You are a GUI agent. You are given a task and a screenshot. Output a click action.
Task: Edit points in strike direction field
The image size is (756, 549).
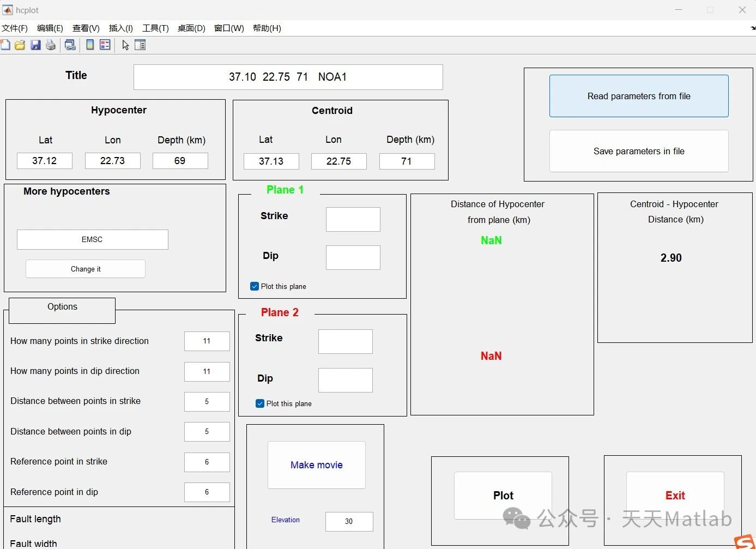click(x=207, y=341)
